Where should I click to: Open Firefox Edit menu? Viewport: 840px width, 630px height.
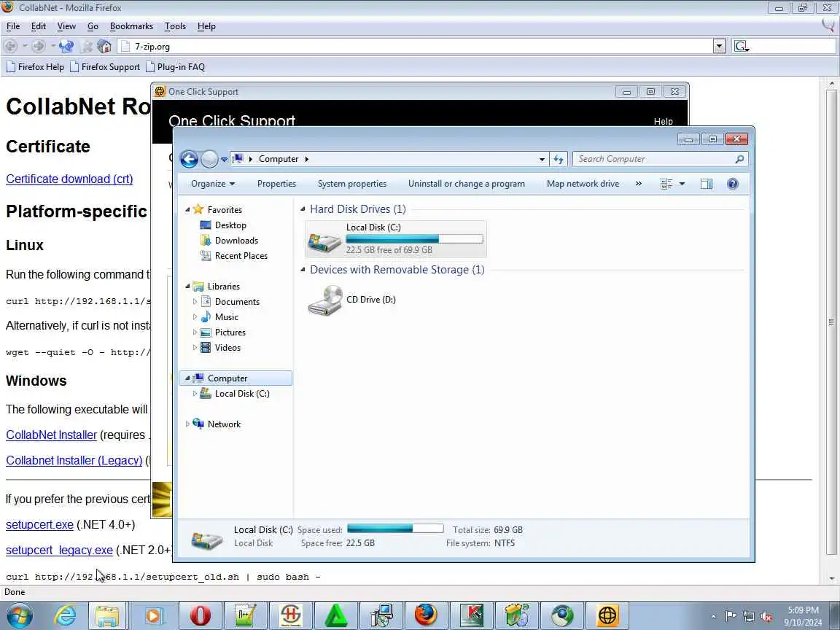pyautogui.click(x=38, y=26)
